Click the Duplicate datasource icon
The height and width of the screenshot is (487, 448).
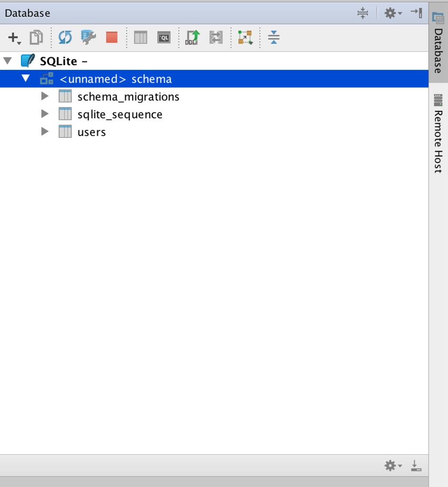pos(36,38)
